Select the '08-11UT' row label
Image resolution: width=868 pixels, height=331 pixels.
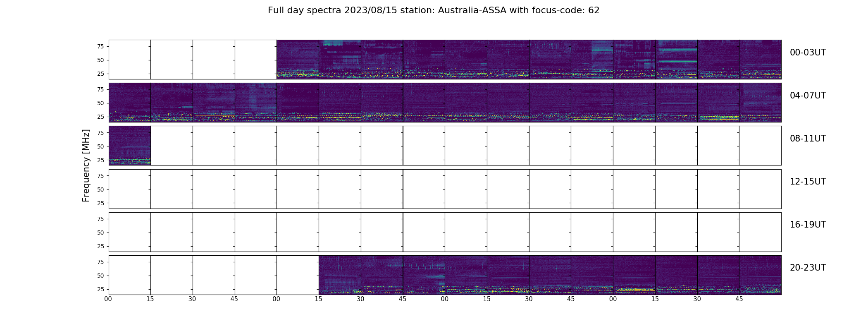click(808, 139)
